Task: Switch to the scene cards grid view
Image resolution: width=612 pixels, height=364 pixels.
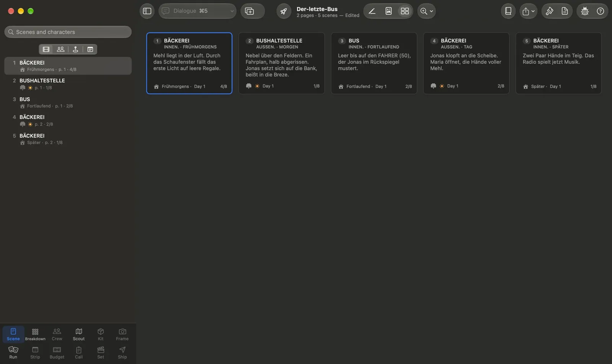Action: coord(405,11)
